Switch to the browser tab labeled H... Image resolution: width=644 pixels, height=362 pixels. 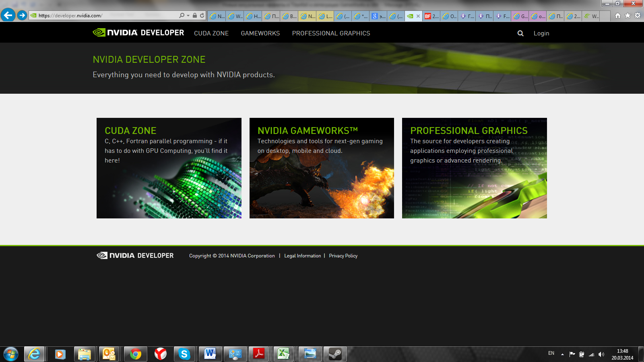tap(254, 16)
